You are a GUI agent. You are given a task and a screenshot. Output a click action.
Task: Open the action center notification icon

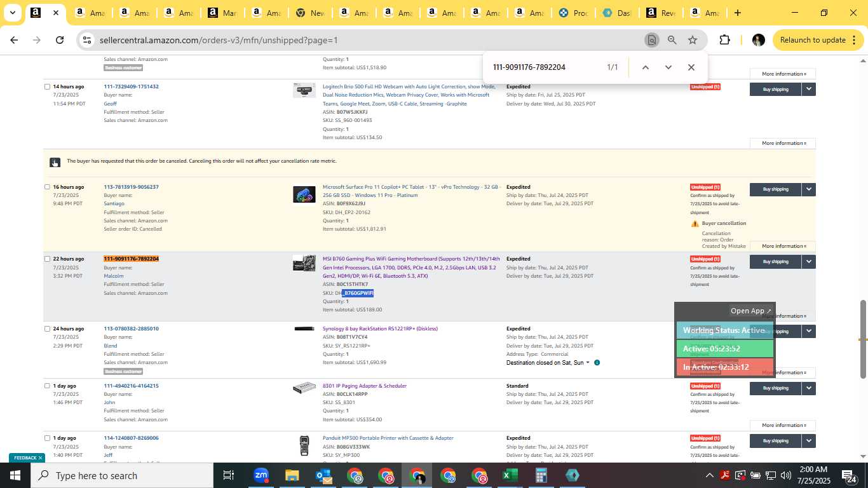[x=848, y=475]
